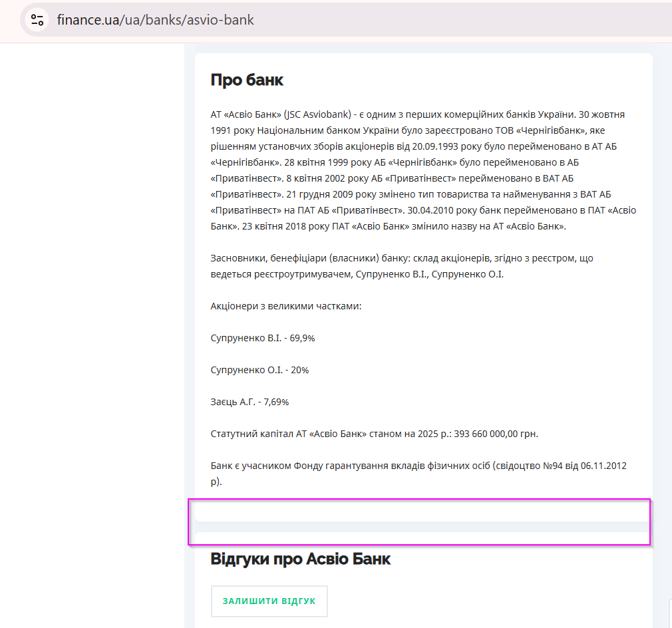672x628 pixels.
Task: Select the statutory capital line '393 660 000,00 грн.'
Action: pos(374,434)
